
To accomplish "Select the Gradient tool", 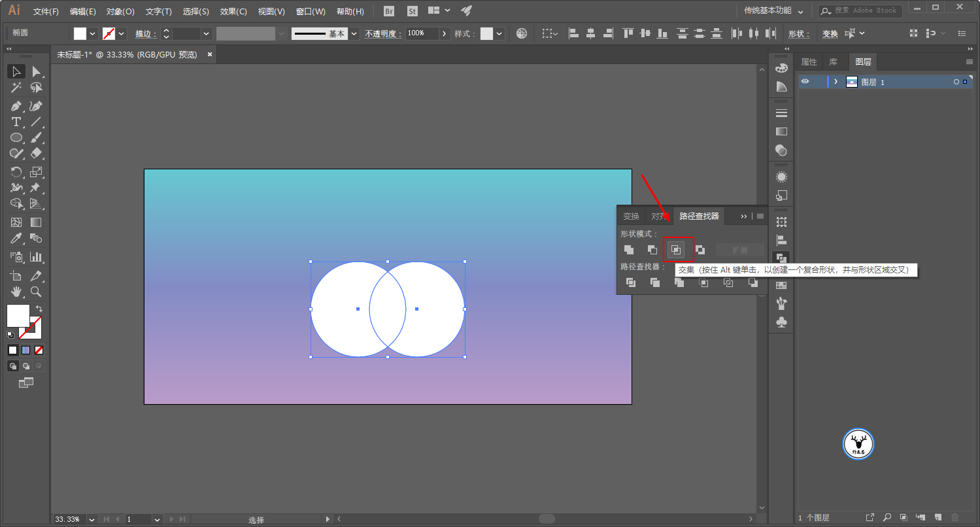I will click(x=37, y=222).
